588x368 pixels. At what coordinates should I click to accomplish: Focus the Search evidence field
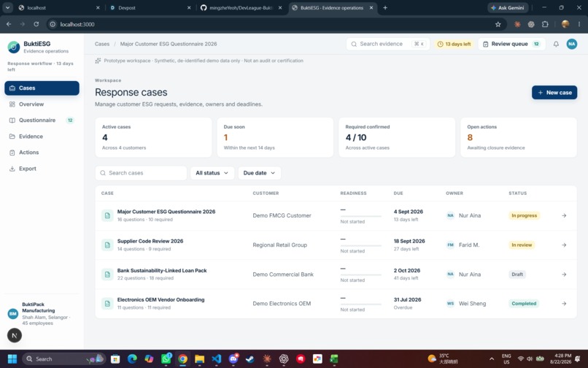(x=388, y=44)
